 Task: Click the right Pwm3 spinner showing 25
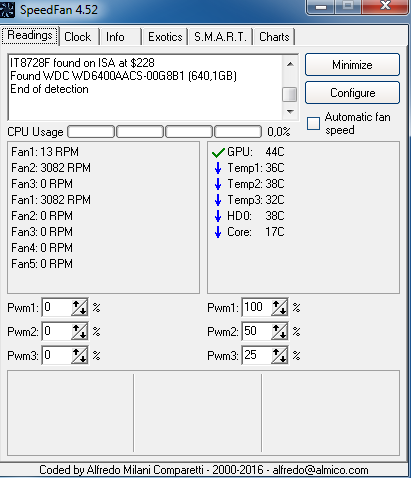pyautogui.click(x=279, y=355)
